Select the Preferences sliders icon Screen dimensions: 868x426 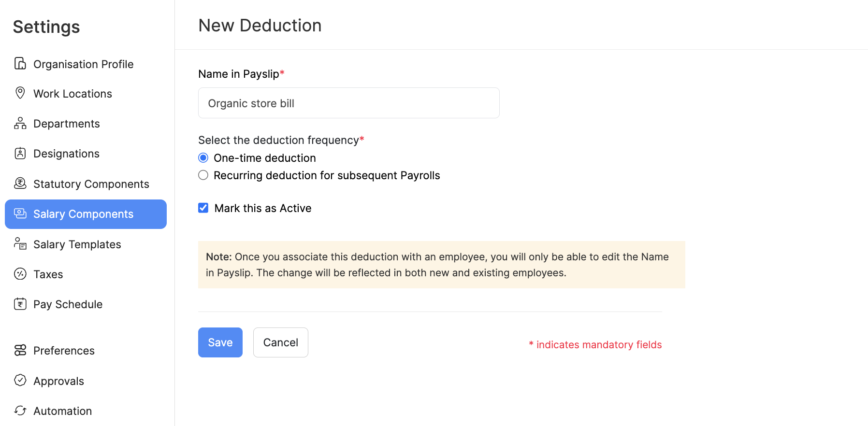pos(20,350)
